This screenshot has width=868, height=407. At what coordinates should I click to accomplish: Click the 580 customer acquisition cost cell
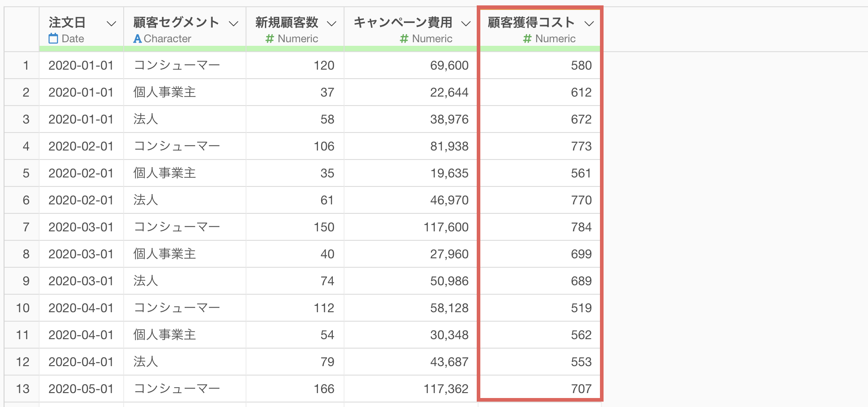click(x=581, y=66)
